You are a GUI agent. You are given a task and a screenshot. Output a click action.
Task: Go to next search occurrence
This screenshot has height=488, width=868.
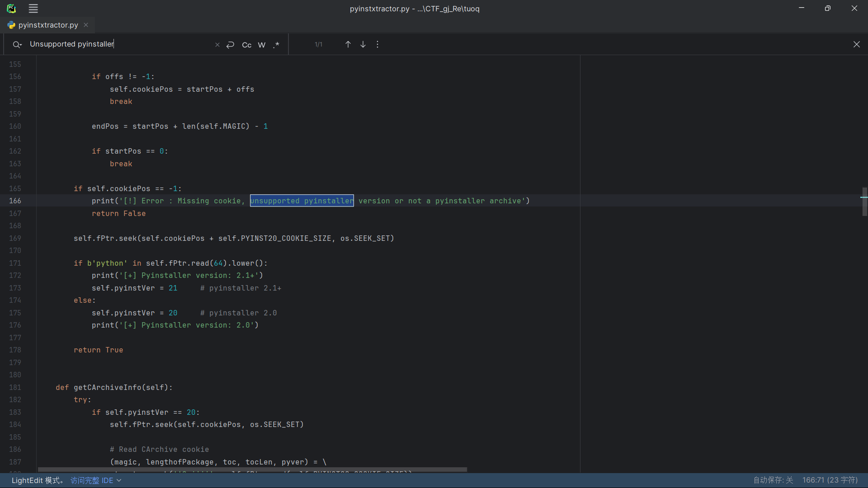[363, 44]
